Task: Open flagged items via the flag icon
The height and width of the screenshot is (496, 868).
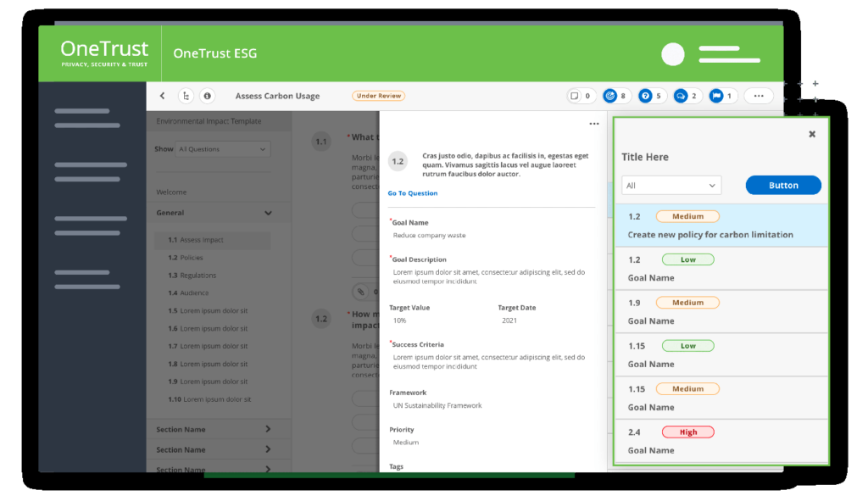Action: pos(717,95)
